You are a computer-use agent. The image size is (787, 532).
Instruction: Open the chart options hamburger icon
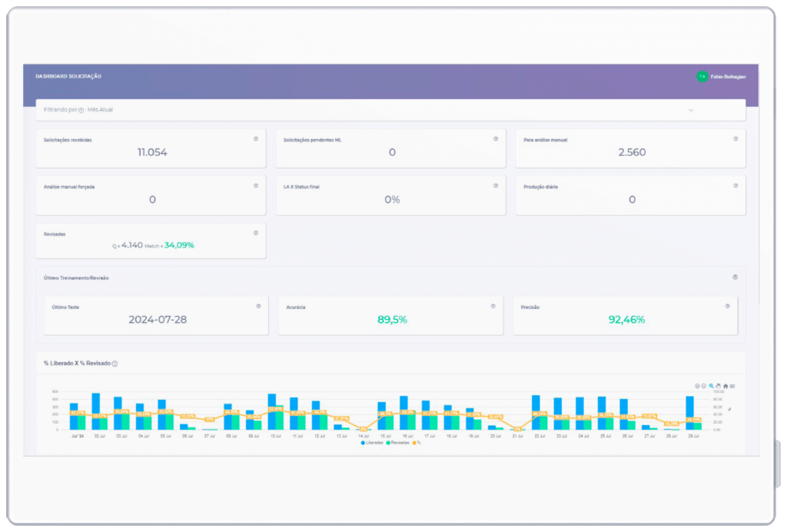(732, 385)
